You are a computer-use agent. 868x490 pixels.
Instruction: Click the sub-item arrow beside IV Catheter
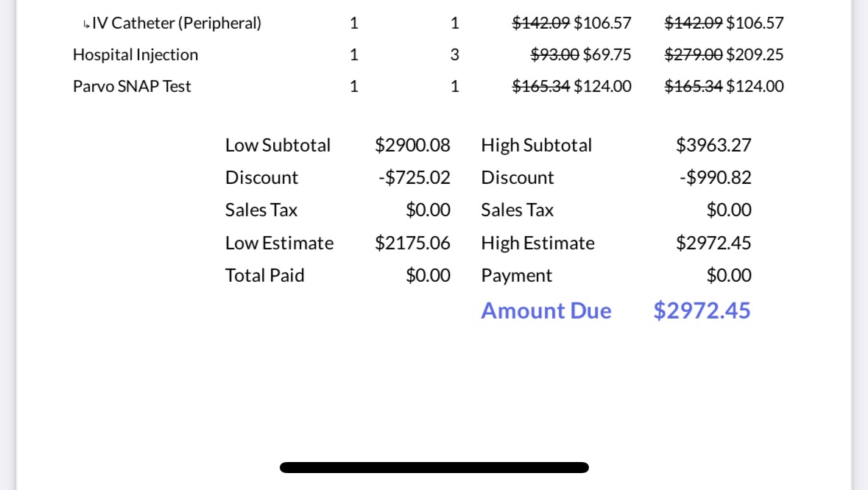(x=87, y=25)
